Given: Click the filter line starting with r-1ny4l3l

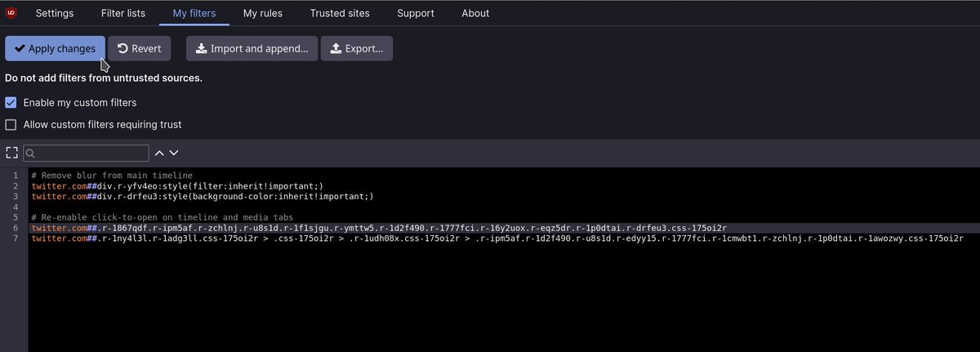Looking at the screenshot, I should click(497, 238).
